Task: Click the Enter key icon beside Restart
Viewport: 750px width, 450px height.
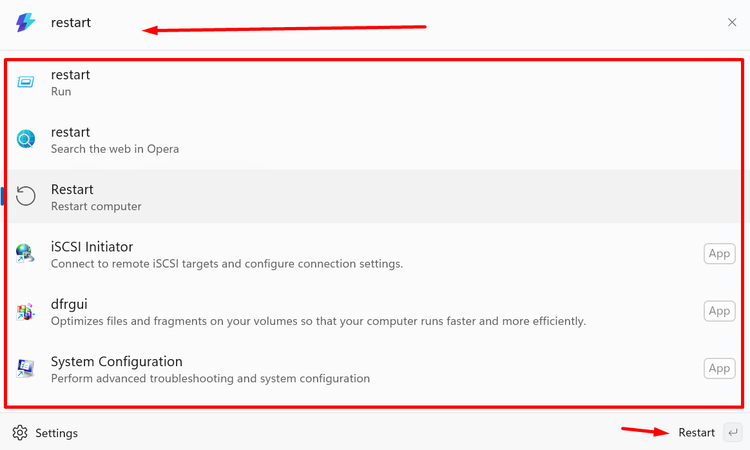Action: pos(733,432)
